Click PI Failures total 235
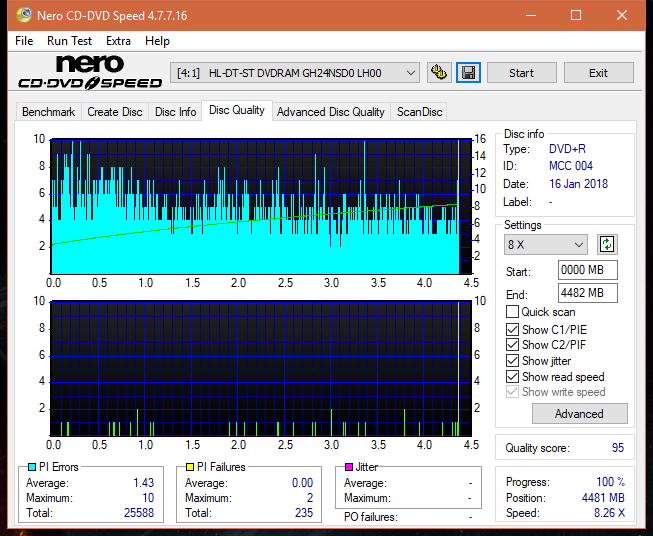The image size is (653, 536). pos(304,513)
